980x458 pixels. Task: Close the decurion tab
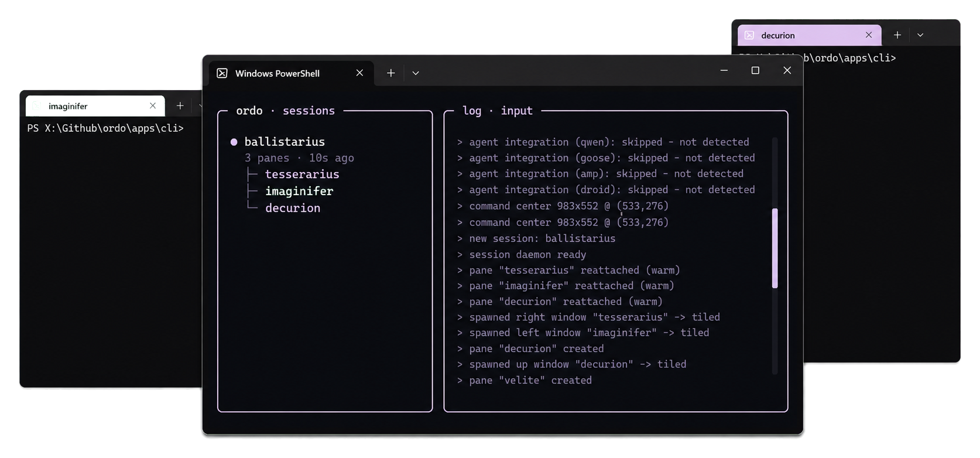[869, 35]
